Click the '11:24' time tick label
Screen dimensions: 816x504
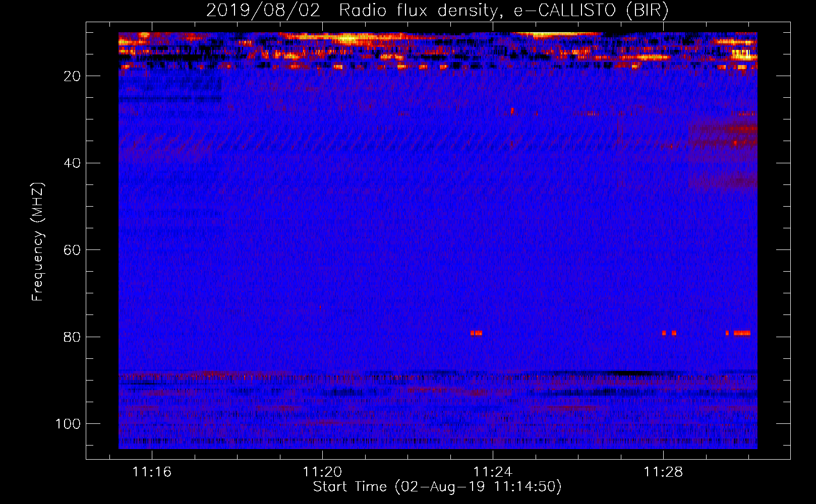tap(493, 472)
